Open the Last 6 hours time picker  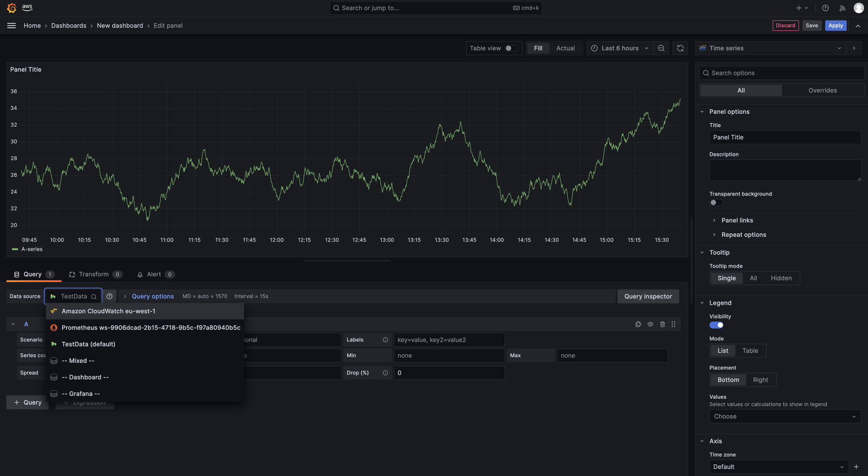[x=620, y=48]
